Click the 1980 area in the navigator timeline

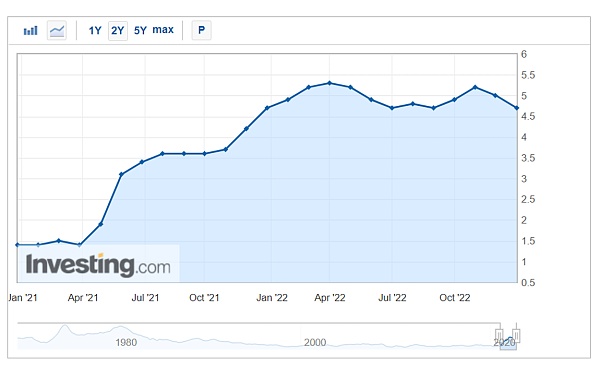[126, 342]
